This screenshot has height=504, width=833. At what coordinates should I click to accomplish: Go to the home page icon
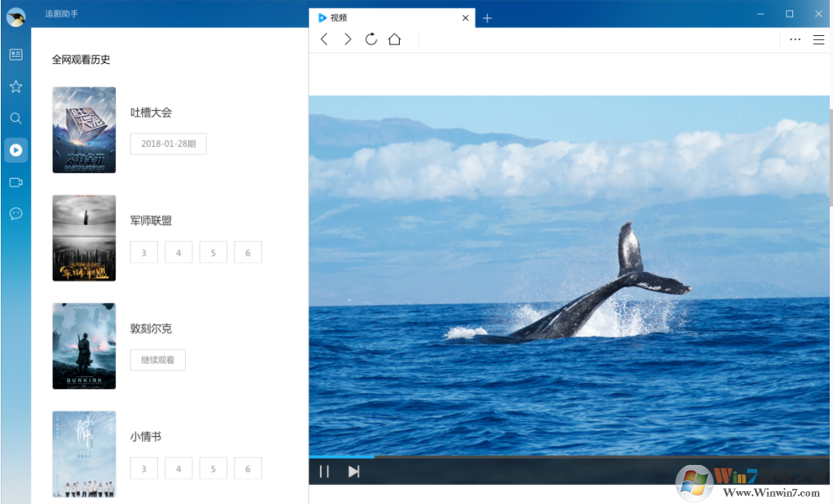pyautogui.click(x=394, y=39)
